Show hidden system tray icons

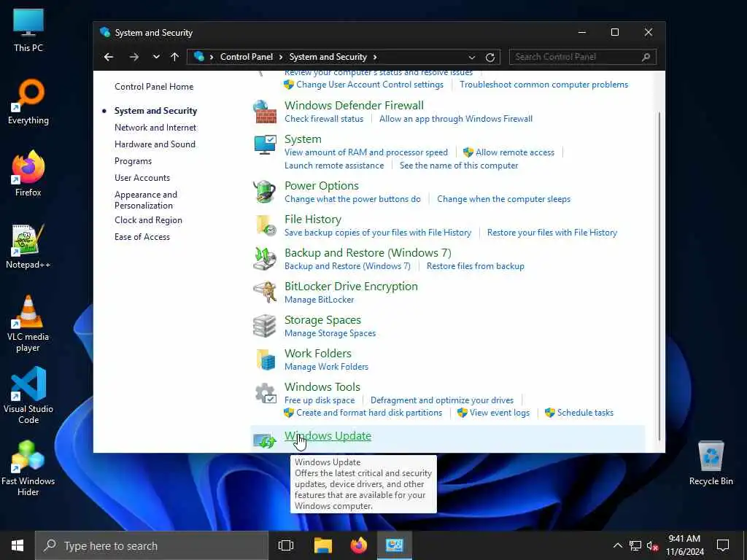[x=617, y=545]
